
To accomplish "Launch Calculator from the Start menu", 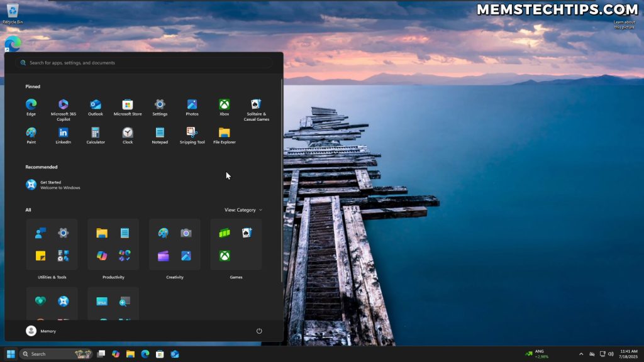I will pyautogui.click(x=96, y=133).
